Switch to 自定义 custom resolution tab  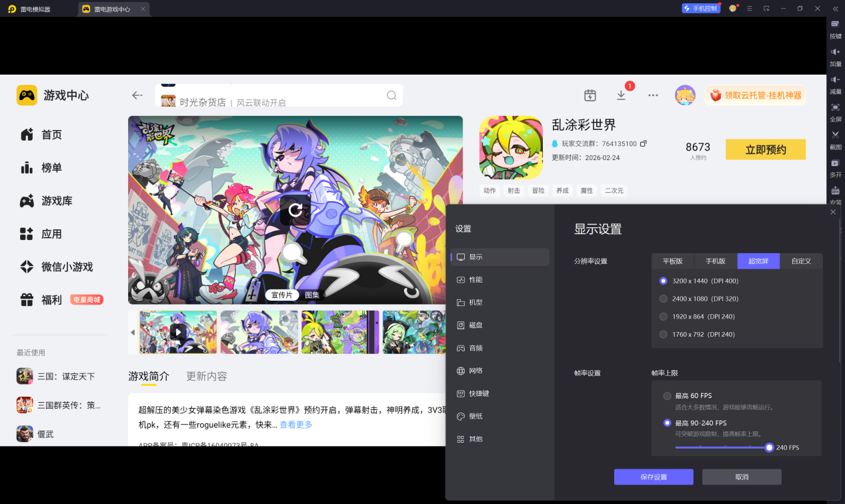(x=802, y=261)
